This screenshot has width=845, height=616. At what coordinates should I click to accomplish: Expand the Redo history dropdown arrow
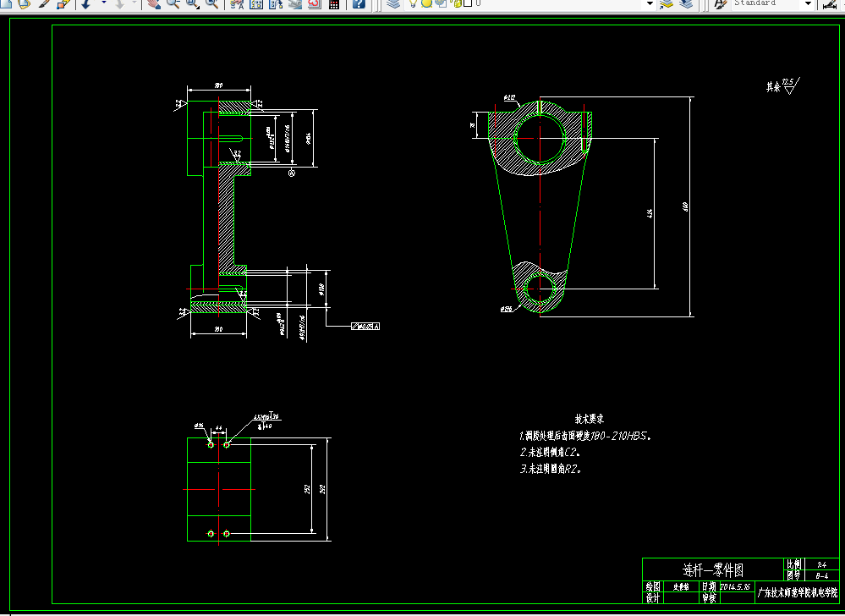[x=134, y=3]
